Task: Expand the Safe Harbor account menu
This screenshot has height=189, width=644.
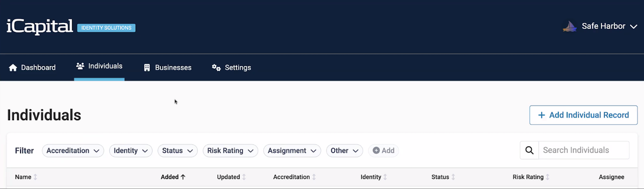Action: coord(633,27)
